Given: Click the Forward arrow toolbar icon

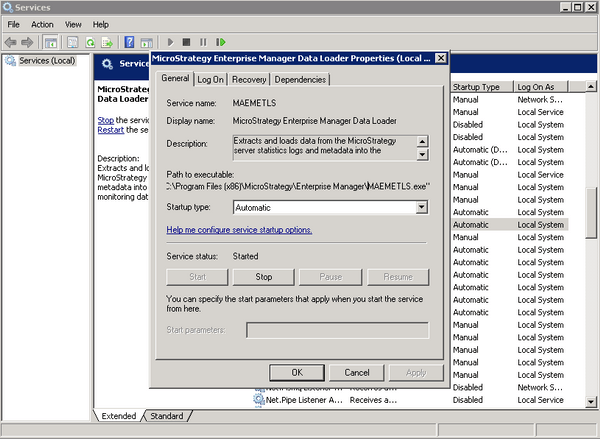Looking at the screenshot, I should tap(27, 42).
